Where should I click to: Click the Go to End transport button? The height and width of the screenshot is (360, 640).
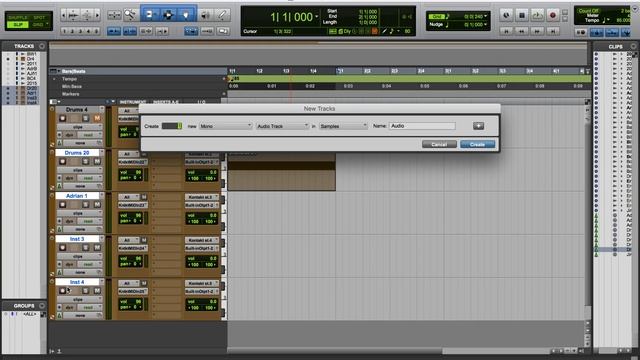coord(553,31)
